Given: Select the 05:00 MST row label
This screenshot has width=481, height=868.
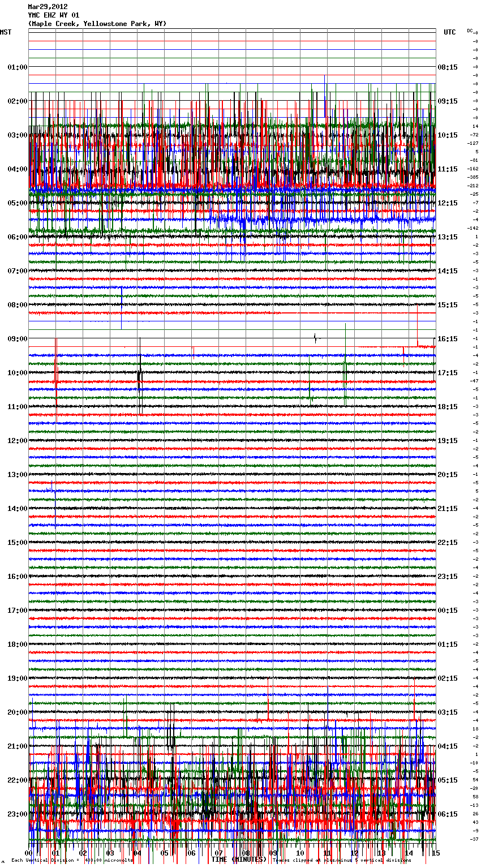Looking at the screenshot, I should click(x=18, y=203).
